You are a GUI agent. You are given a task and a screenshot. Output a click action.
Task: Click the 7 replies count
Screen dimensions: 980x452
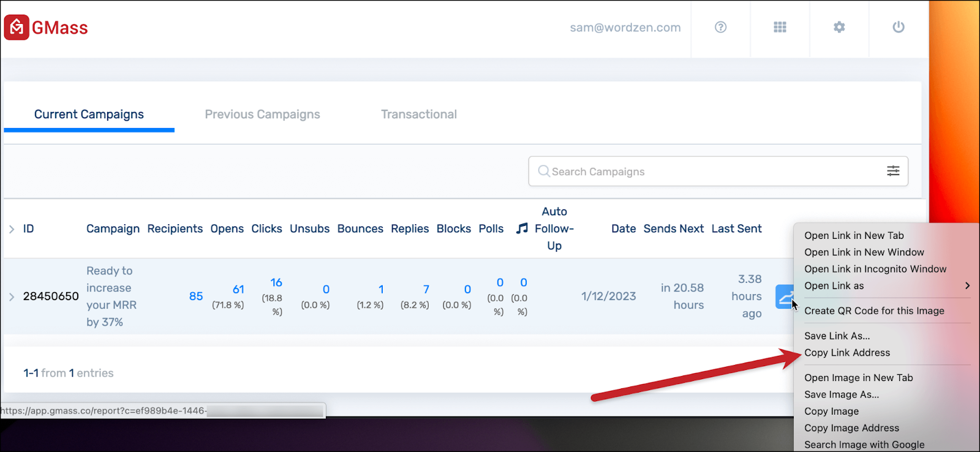426,290
